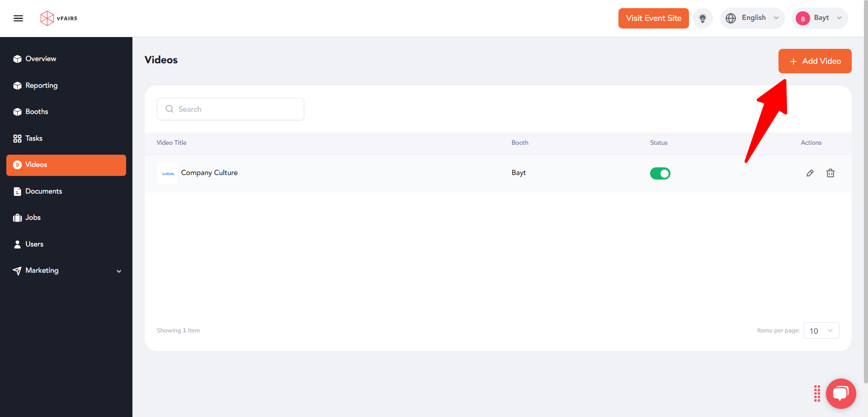Screen dimensions: 868x417
Task: Open Users in the sidebar
Action: 66,244
